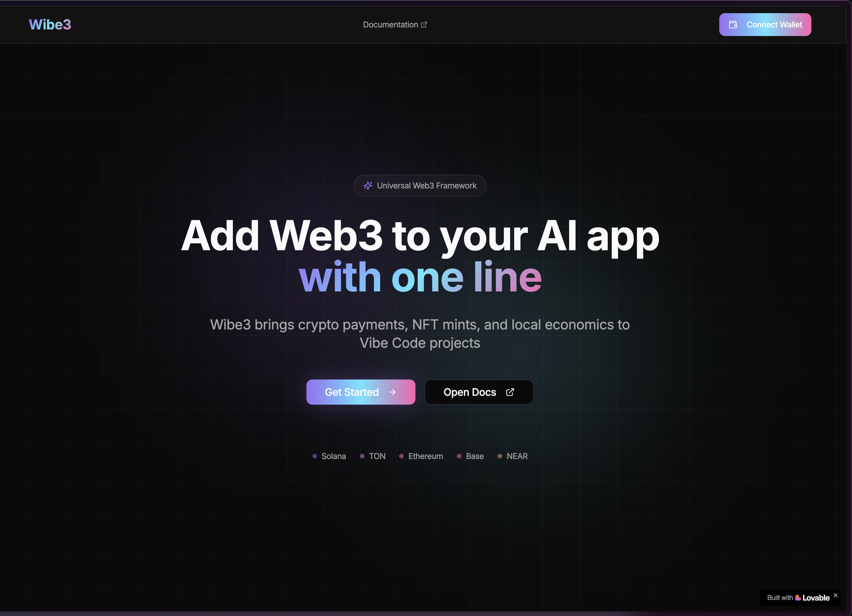
Task: Click the Ethereum chain label
Action: tap(426, 456)
